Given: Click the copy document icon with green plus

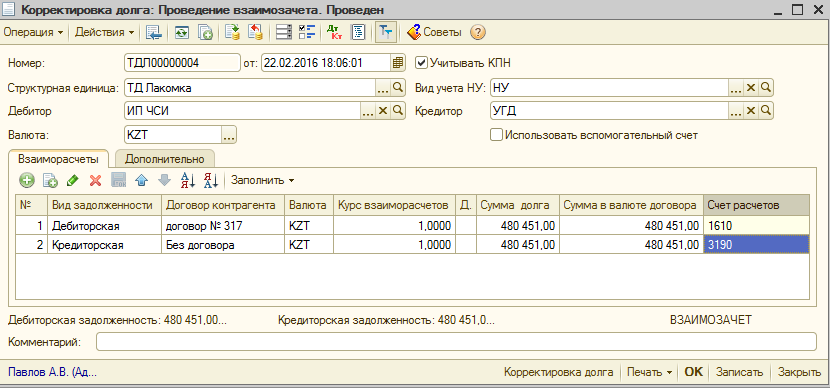Looking at the screenshot, I should (205, 33).
